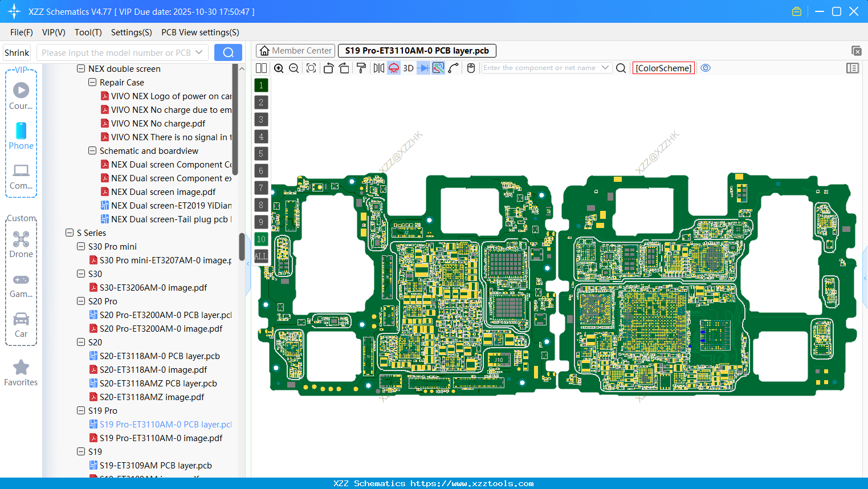Viewport: 868px width, 489px height.
Task: Open the PCB View settings menu
Action: (199, 32)
